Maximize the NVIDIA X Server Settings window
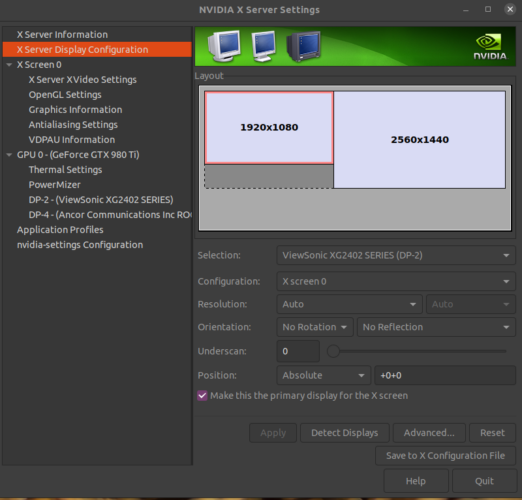Image resolution: width=522 pixels, height=500 pixels. [488, 9]
